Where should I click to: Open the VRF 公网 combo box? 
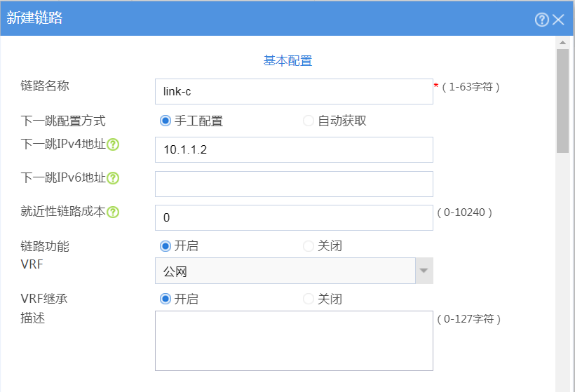coord(285,271)
